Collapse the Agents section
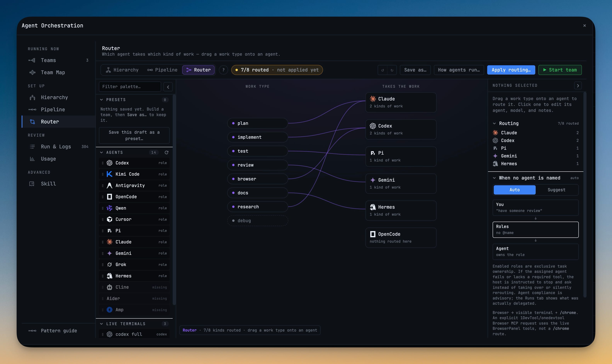Screen dimensions: 612x364 [x=101, y=153]
